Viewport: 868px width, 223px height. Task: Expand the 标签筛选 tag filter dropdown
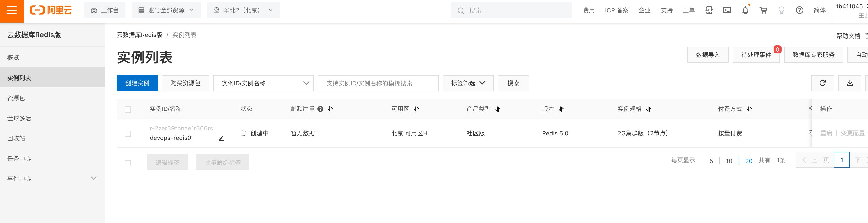click(468, 83)
